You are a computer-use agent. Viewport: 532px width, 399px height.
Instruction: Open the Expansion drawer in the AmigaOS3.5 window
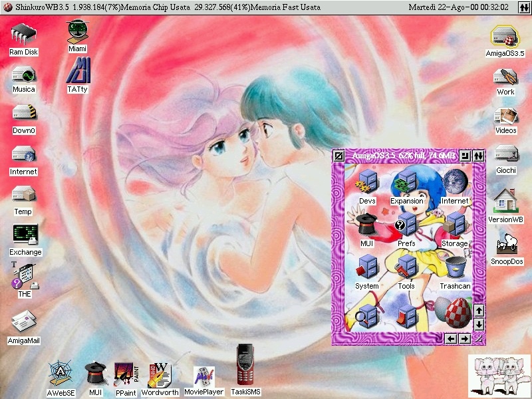coord(406,181)
